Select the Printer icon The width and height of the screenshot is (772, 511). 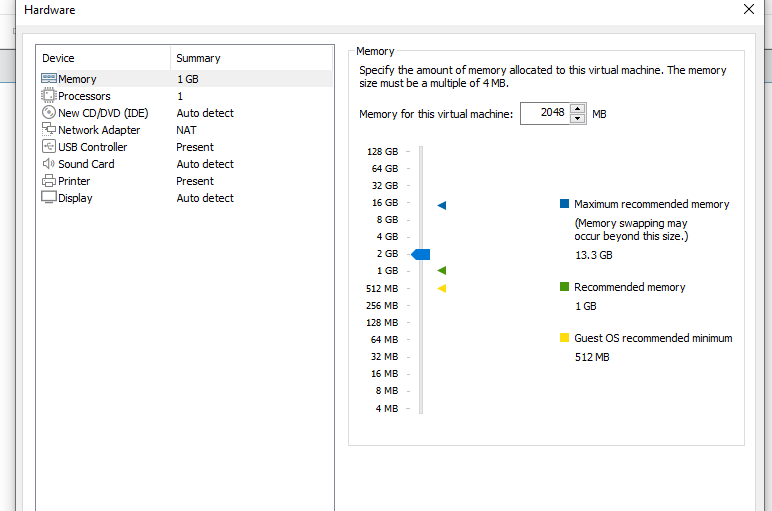tap(49, 181)
